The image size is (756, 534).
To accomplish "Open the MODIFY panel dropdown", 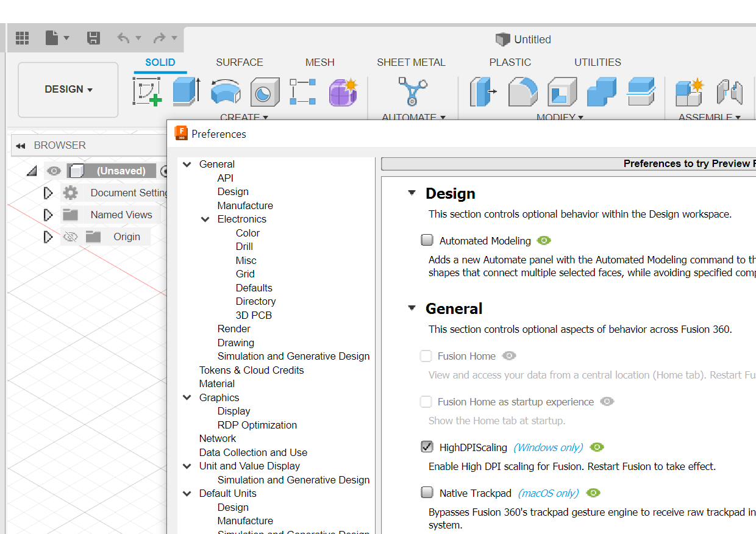I will [x=560, y=116].
